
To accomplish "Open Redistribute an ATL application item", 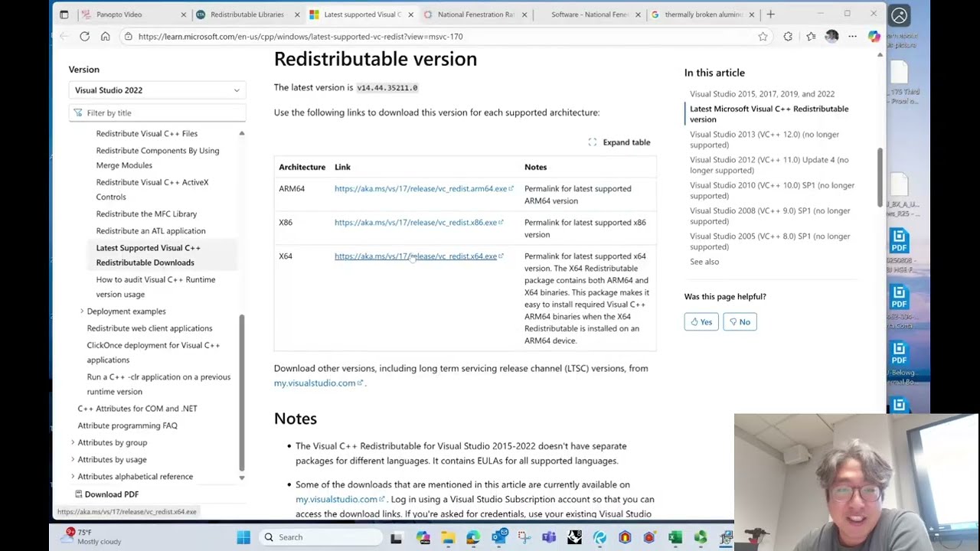I will [x=151, y=231].
